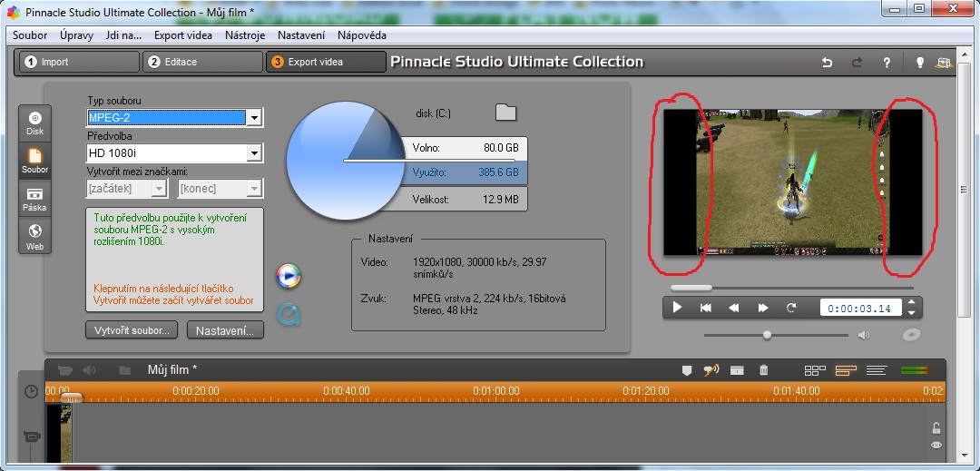The image size is (980, 471).
Task: Click the light bulb tips icon
Action: coord(920,63)
